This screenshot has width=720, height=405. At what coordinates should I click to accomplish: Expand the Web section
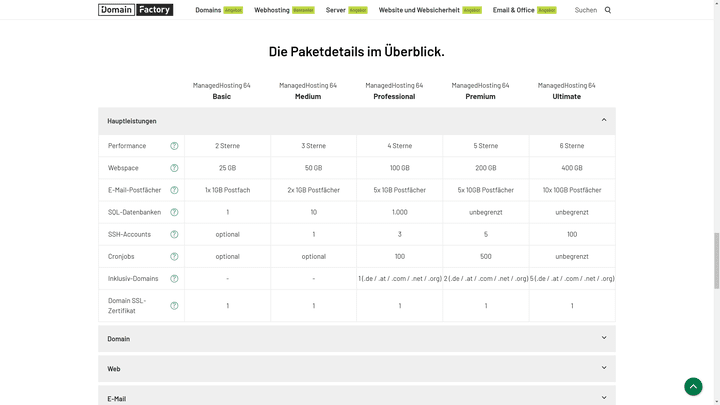coord(357,369)
